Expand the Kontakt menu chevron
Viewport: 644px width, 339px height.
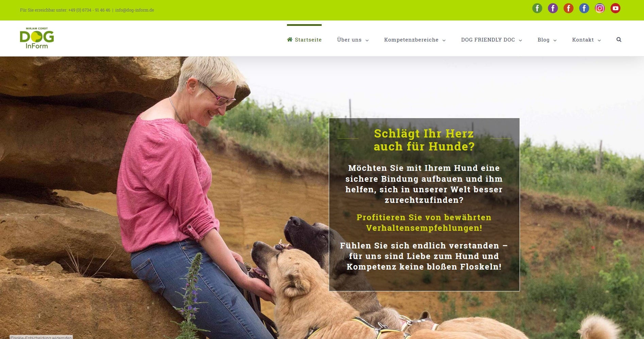coord(599,40)
